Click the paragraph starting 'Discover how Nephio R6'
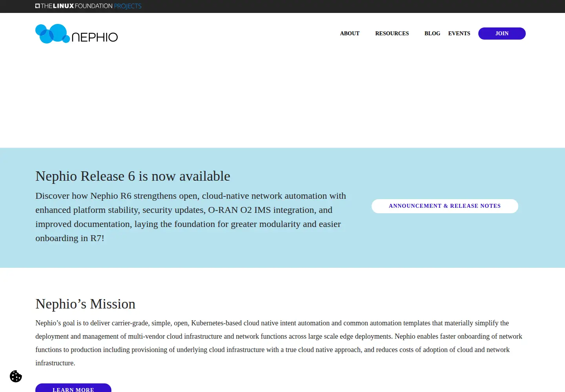Screen dimensions: 565x392 coord(191,217)
